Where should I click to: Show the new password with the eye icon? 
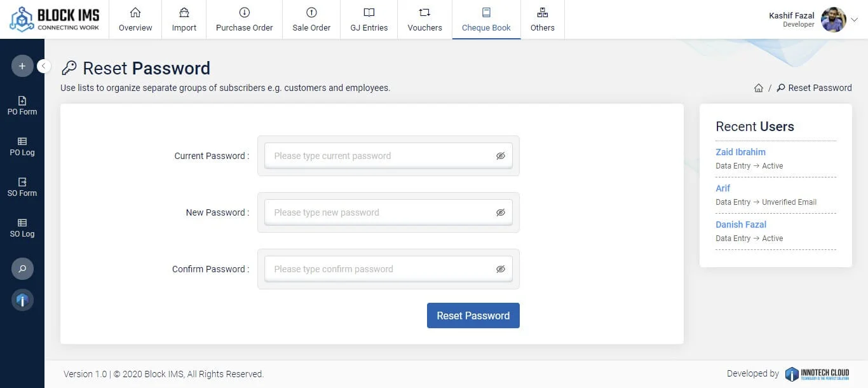pos(501,212)
